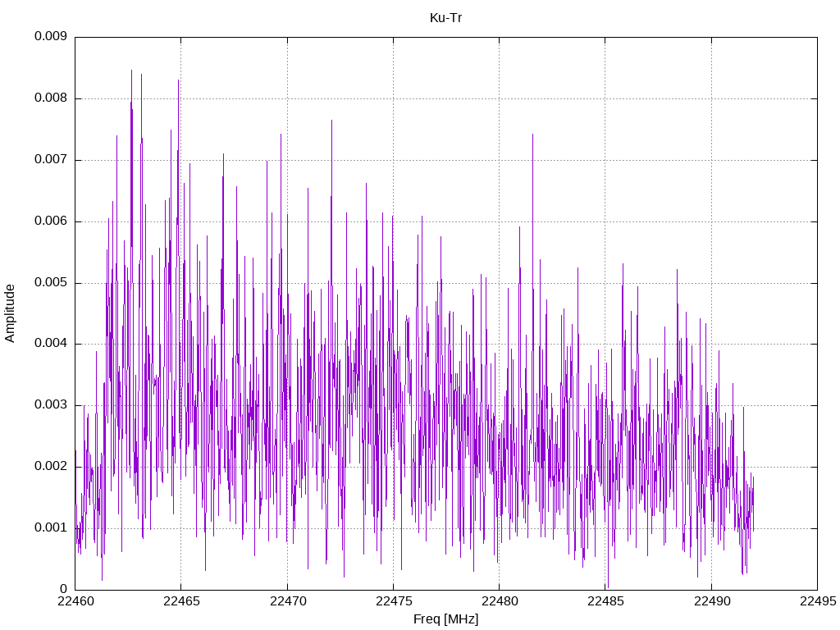Click the y-axis tick label 0.003

point(51,405)
